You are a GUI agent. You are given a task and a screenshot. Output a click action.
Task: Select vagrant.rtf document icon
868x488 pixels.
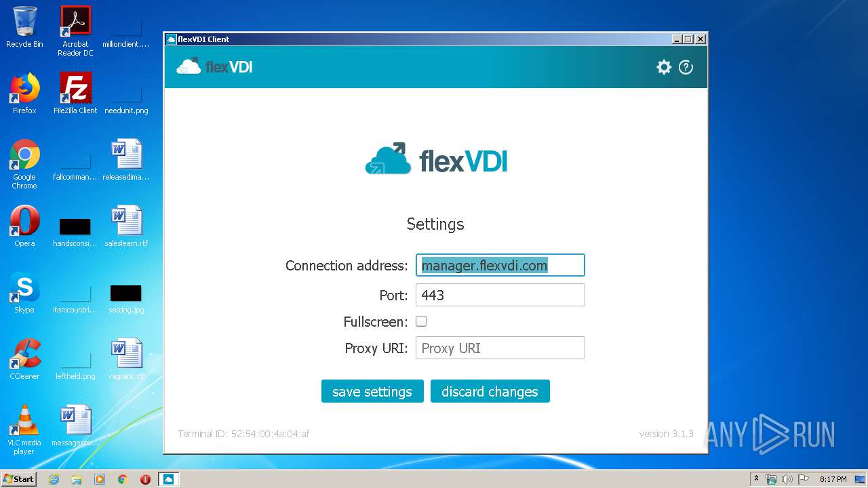click(x=126, y=359)
